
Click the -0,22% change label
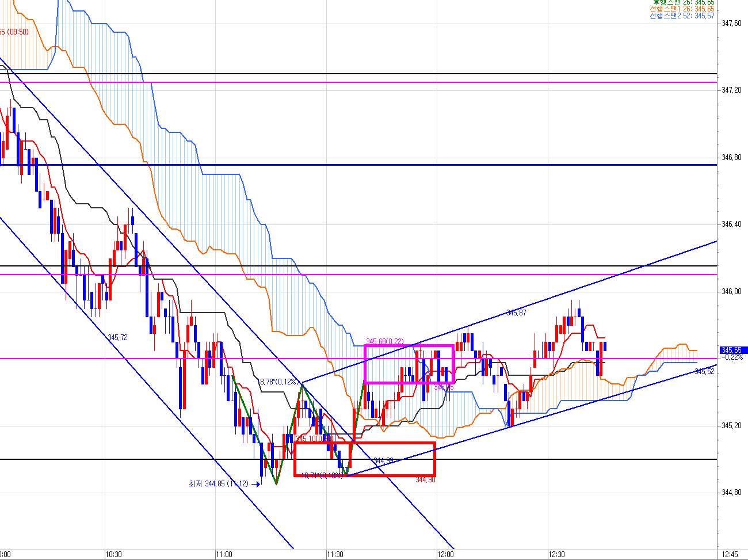click(x=732, y=357)
